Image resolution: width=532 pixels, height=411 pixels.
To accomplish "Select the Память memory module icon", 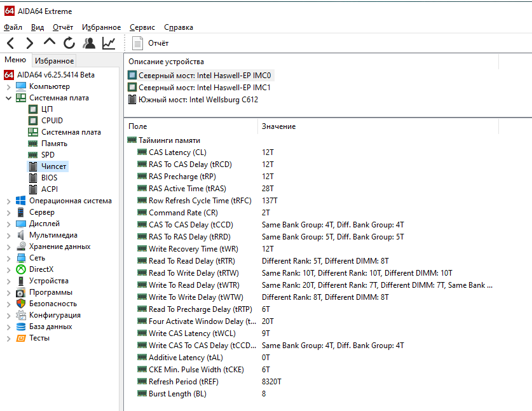I will coord(33,144).
